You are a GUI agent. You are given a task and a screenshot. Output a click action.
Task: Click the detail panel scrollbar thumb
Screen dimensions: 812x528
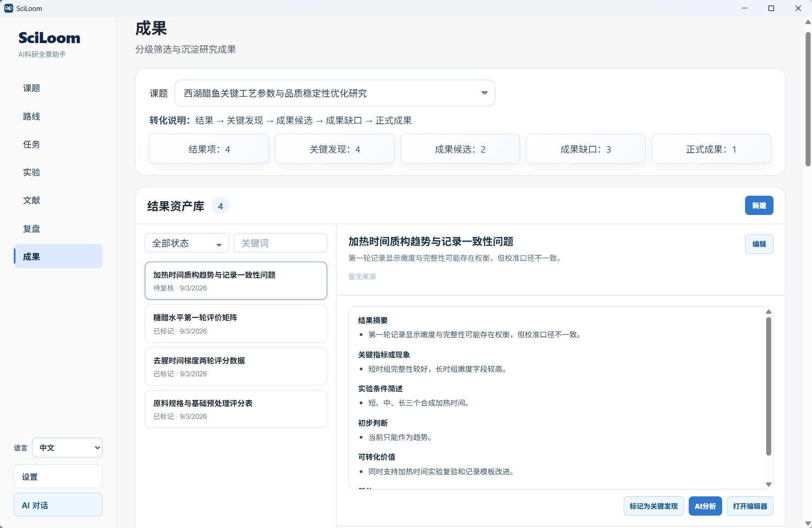pos(768,386)
